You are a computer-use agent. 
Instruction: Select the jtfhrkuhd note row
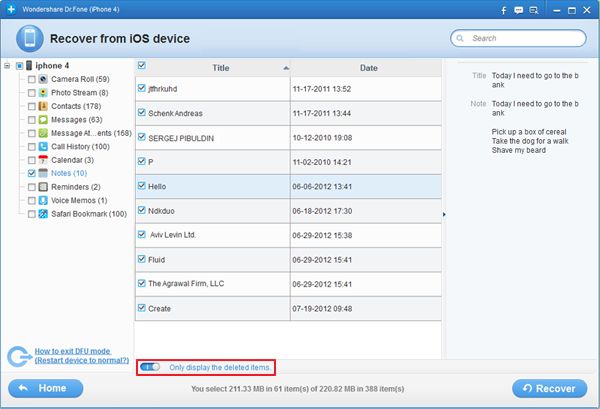coord(288,89)
